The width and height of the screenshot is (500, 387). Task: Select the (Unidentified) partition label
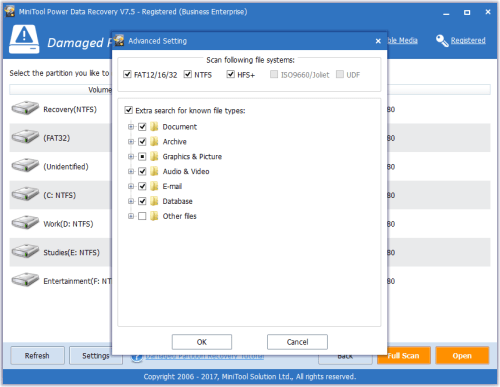(66, 167)
